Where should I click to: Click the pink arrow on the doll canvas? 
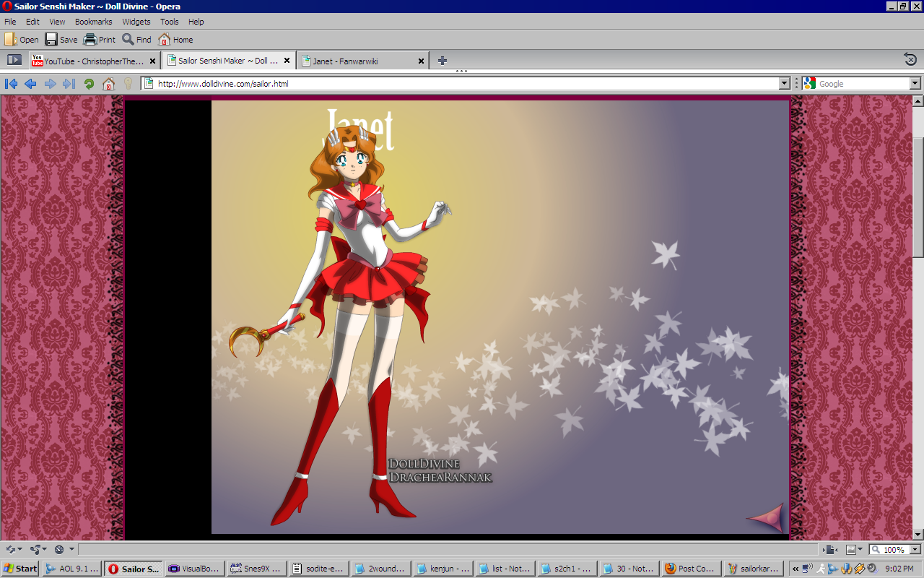[765, 517]
